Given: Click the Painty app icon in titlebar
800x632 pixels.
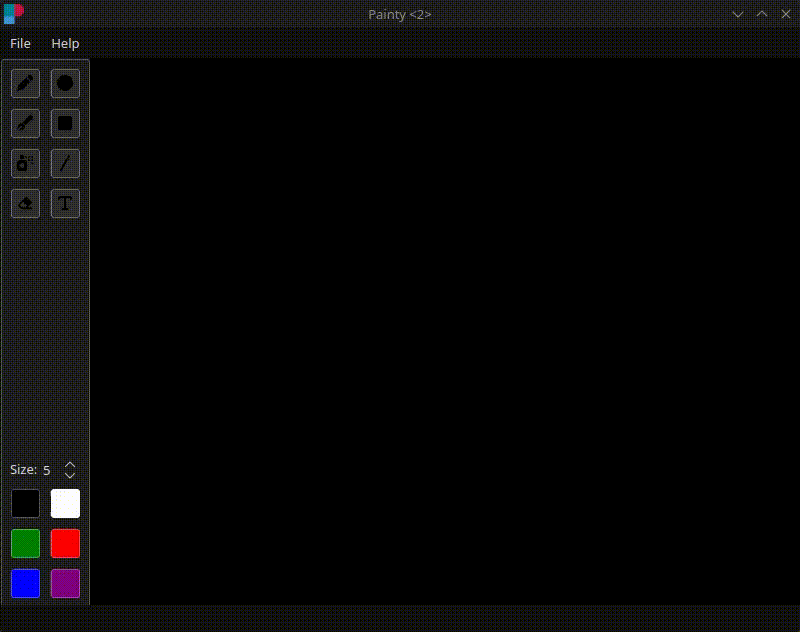Looking at the screenshot, I should (x=15, y=14).
